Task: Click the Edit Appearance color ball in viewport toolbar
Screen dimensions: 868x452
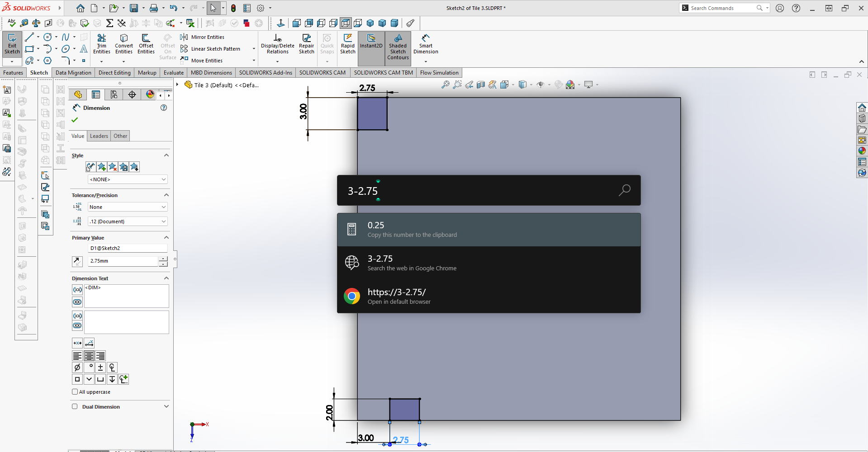Action: point(570,85)
